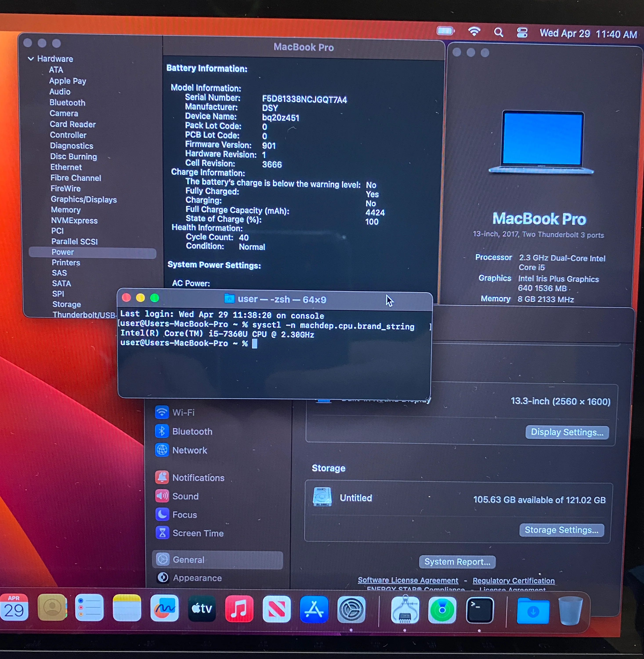The width and height of the screenshot is (644, 659).
Task: Open the Downloads folder in the Dock
Action: (533, 611)
